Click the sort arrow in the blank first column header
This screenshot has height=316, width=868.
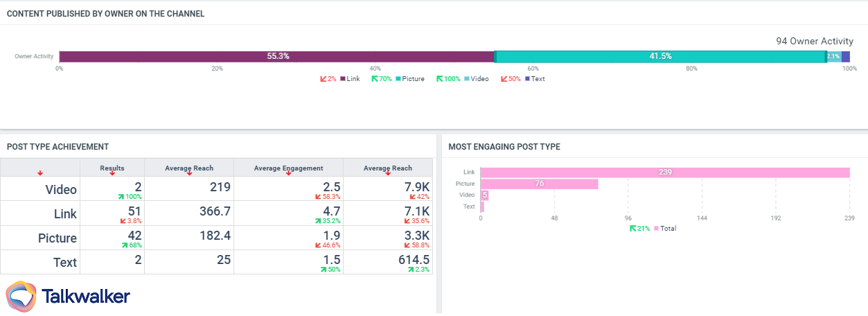[40, 173]
